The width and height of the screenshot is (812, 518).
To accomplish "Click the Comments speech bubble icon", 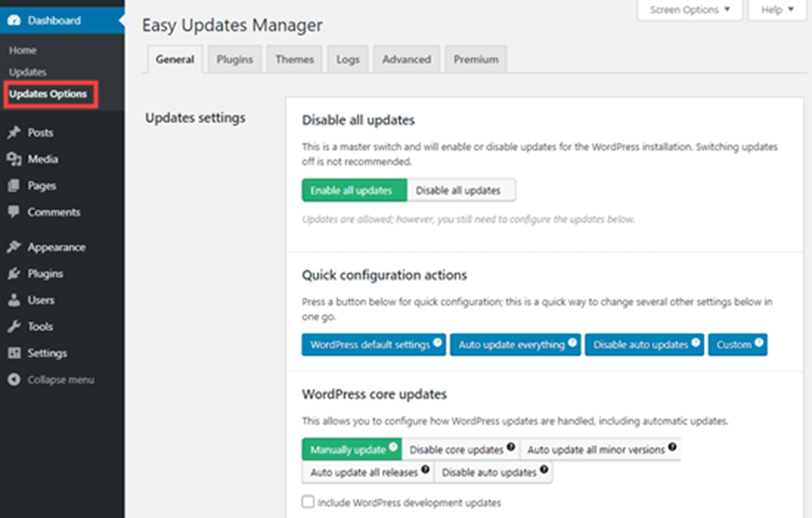I will (x=14, y=212).
